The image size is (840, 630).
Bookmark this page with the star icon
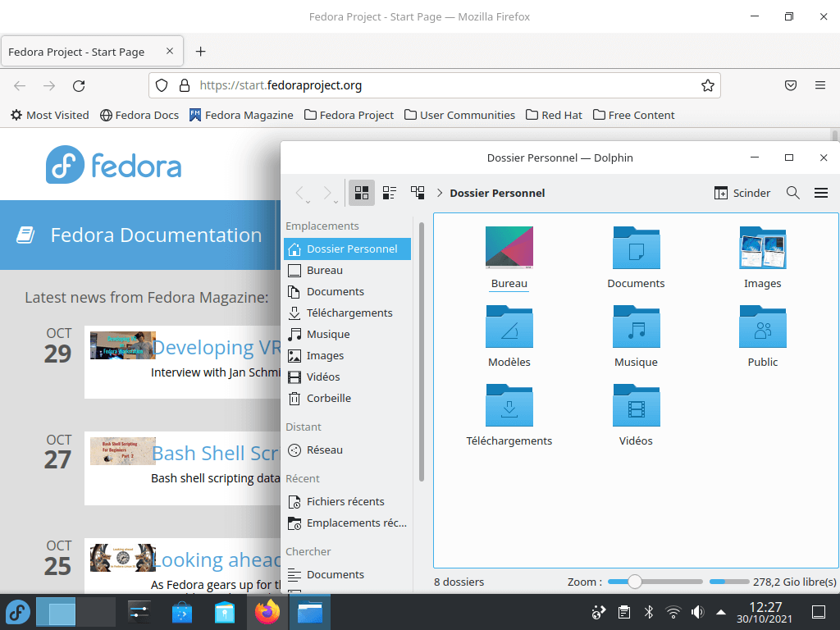point(708,85)
